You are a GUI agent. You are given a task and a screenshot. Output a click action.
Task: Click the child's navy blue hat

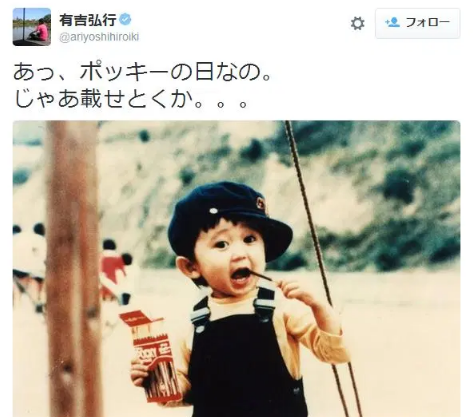[x=229, y=218]
